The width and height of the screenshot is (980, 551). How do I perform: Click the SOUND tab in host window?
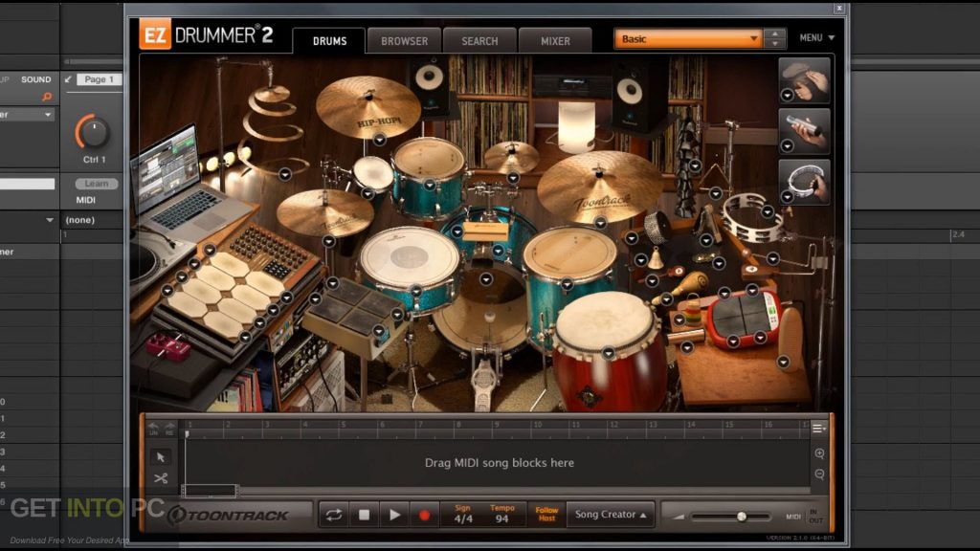pos(35,79)
